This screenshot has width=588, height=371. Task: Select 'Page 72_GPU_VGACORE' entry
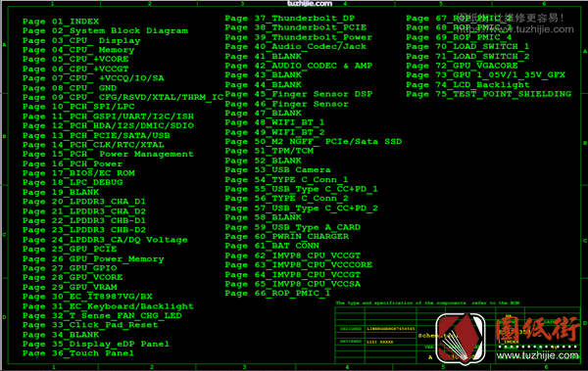[462, 66]
